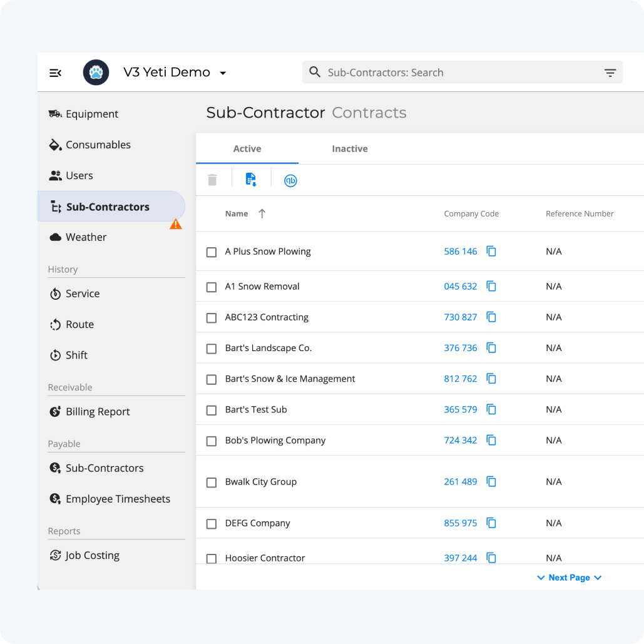Click Hoosier Contractor name
Screen dimensions: 644x644
265,558
